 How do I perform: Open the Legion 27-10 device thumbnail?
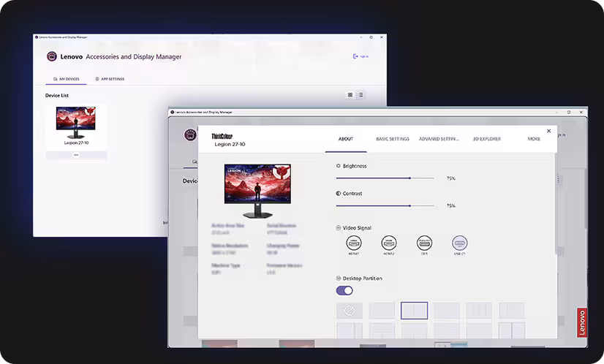click(76, 123)
